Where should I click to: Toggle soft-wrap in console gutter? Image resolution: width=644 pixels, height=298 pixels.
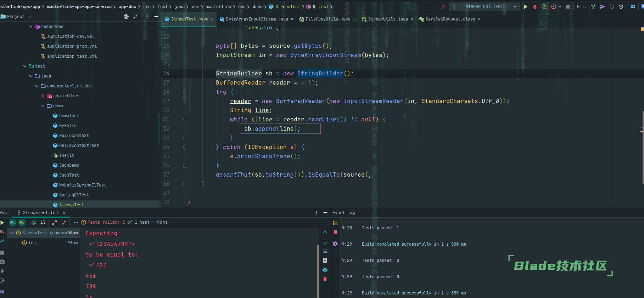[x=325, y=251]
